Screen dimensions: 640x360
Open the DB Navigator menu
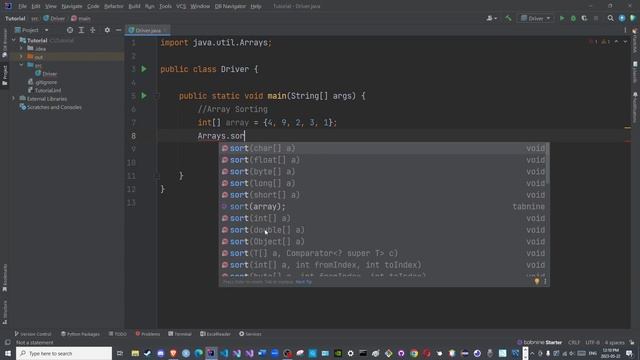click(x=230, y=6)
